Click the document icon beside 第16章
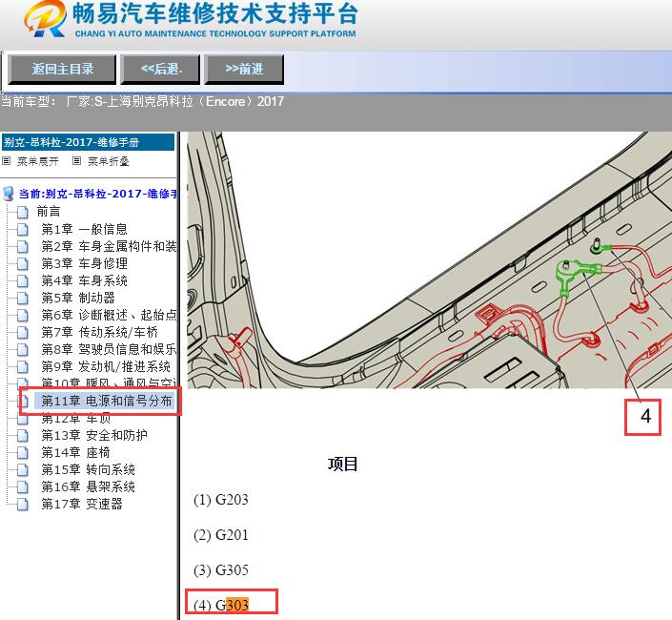The image size is (672, 620). tap(23, 486)
